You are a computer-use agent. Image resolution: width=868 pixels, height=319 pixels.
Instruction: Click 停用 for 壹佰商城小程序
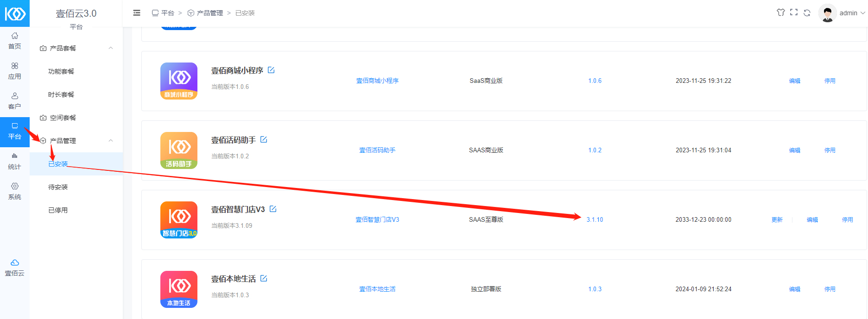coord(830,81)
